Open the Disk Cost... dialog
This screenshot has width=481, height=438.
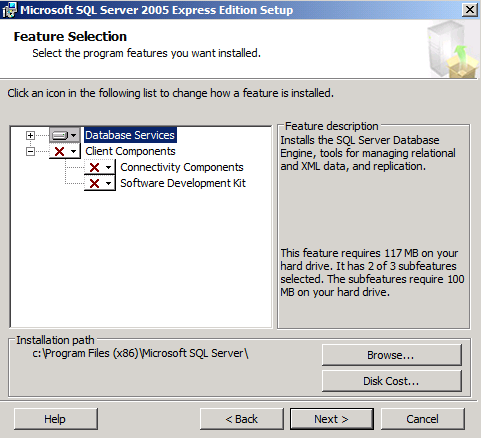[392, 381]
